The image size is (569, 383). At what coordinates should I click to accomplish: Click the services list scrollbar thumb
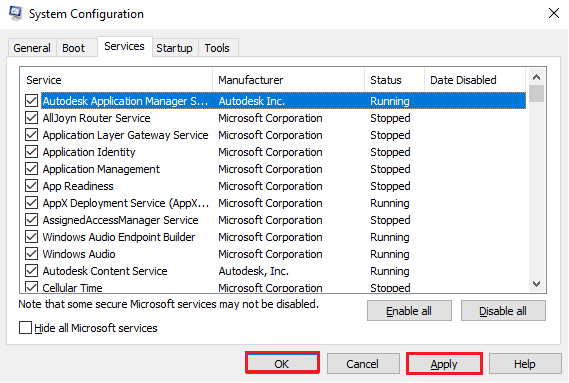pos(536,93)
